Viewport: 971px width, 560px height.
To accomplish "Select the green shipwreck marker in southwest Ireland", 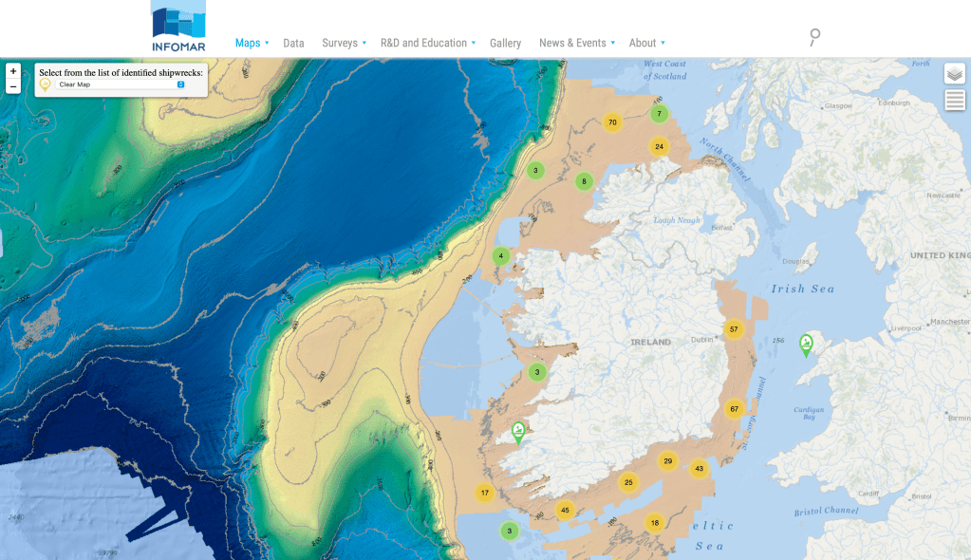I will (517, 433).
